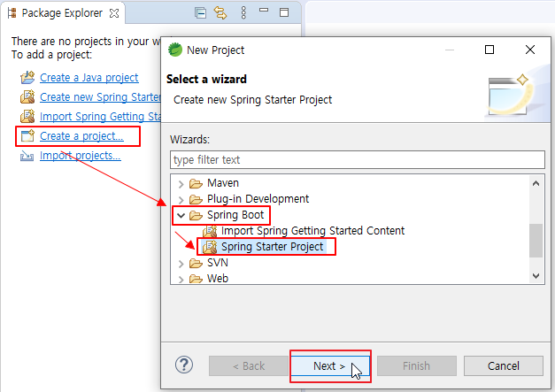The image size is (555, 392).
Task: Toggle Link with Editor icon
Action: (x=220, y=13)
